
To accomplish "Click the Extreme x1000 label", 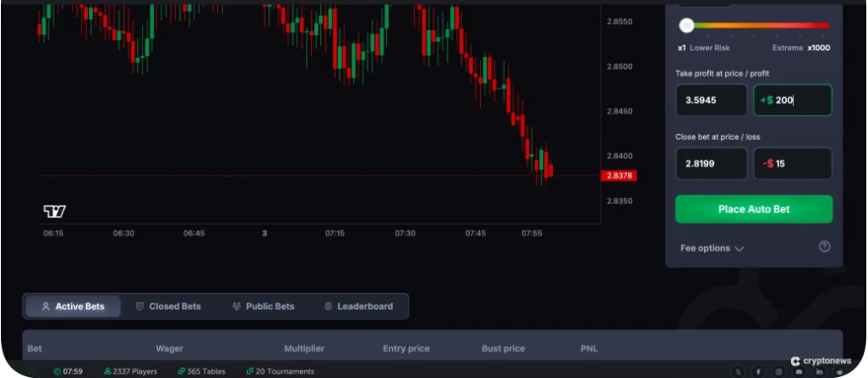I will [x=801, y=48].
